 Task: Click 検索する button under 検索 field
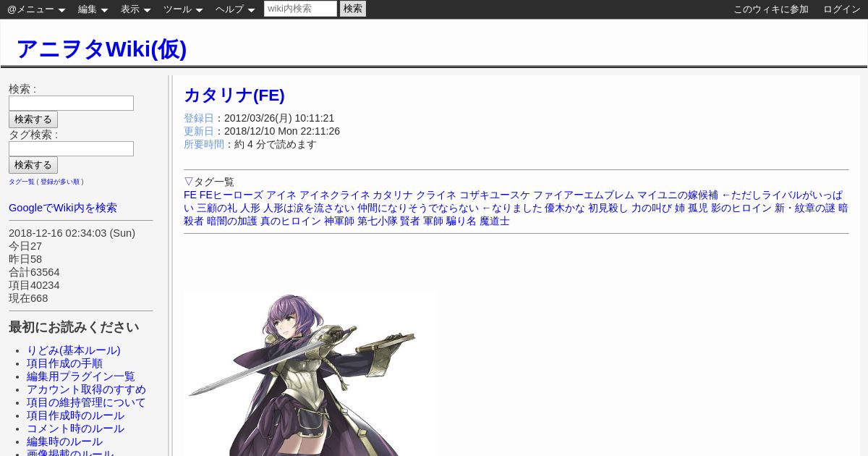click(x=33, y=119)
